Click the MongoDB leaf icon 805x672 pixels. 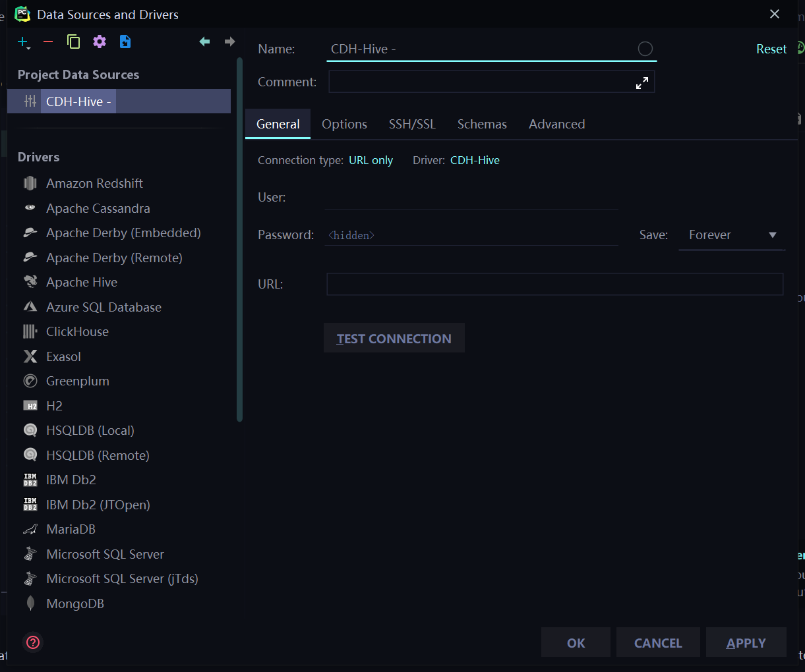pyautogui.click(x=30, y=603)
